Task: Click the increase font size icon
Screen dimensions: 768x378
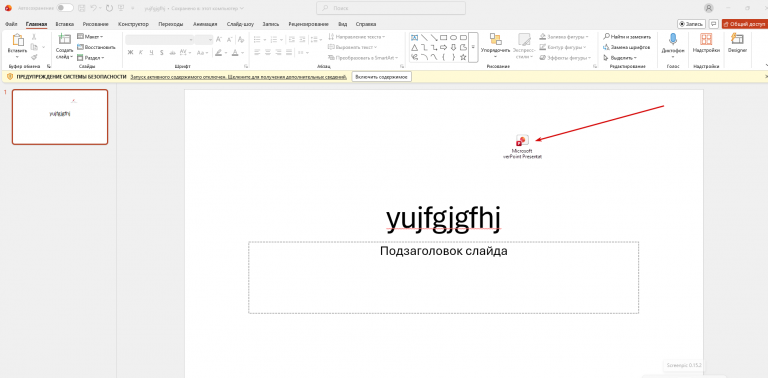Action: (x=219, y=40)
